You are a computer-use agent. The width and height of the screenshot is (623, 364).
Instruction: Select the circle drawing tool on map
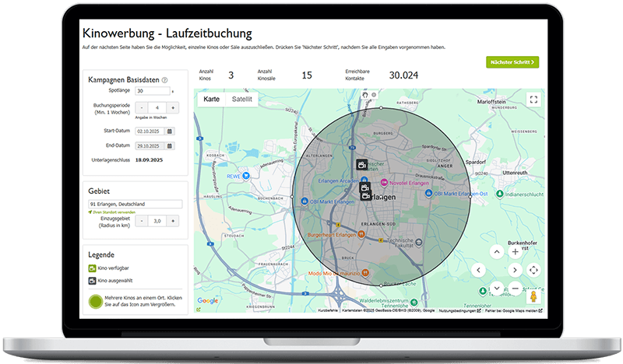[x=374, y=95]
